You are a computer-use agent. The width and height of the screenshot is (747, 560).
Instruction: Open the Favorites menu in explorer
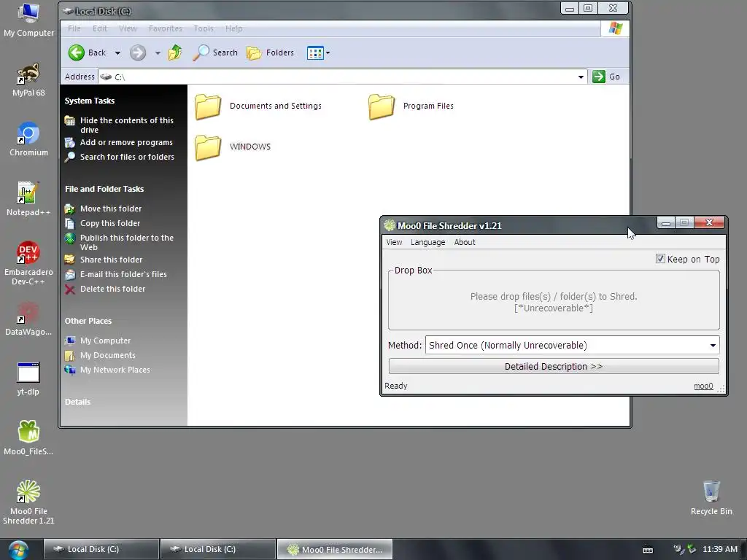[166, 28]
